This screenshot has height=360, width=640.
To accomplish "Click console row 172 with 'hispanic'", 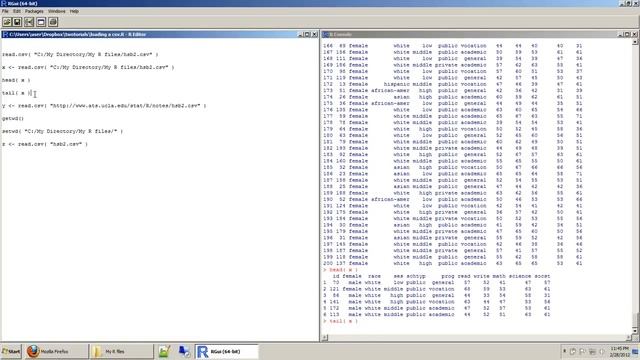I will pyautogui.click(x=453, y=84).
